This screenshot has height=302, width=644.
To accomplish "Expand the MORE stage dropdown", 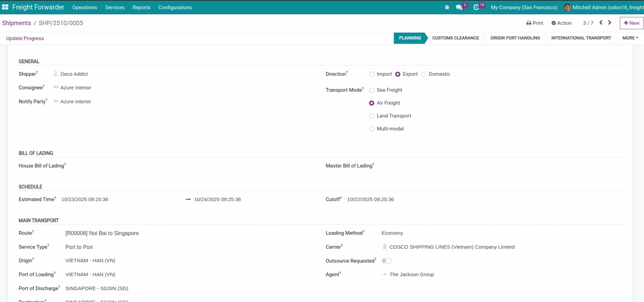I will tap(630, 38).
